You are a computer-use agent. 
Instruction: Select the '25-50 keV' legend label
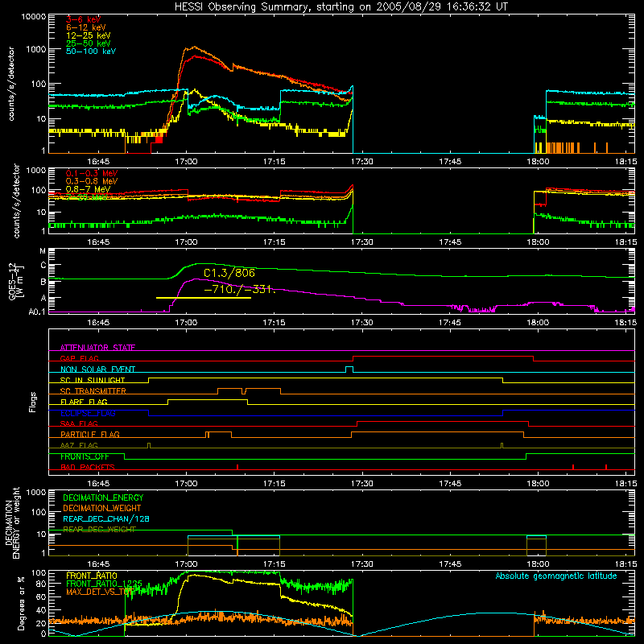coord(89,43)
